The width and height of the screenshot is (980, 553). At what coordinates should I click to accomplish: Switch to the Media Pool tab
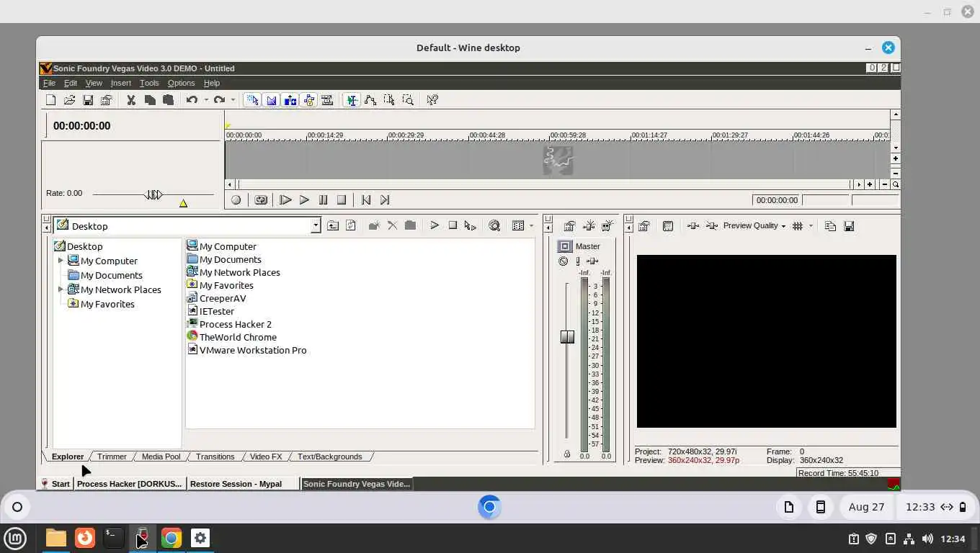(161, 457)
